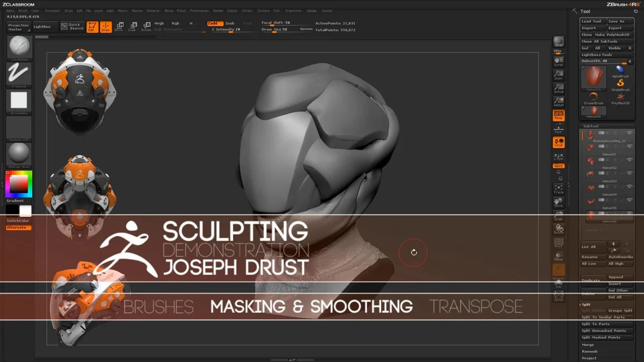The height and width of the screenshot is (362, 644).
Task: Toggle PolyF wireframe display
Action: [558, 242]
